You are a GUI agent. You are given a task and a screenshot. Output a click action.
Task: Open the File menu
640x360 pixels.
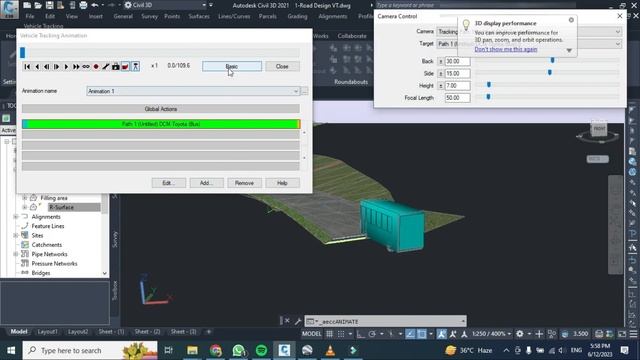[x=30, y=16]
